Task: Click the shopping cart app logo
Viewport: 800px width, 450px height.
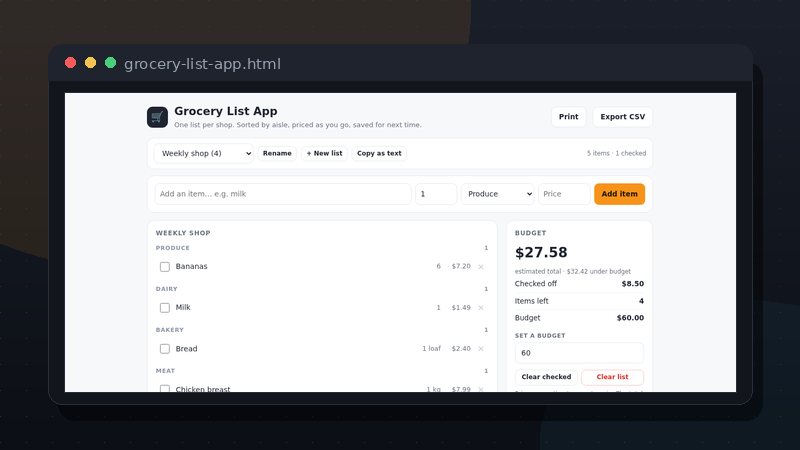Action: click(x=157, y=117)
